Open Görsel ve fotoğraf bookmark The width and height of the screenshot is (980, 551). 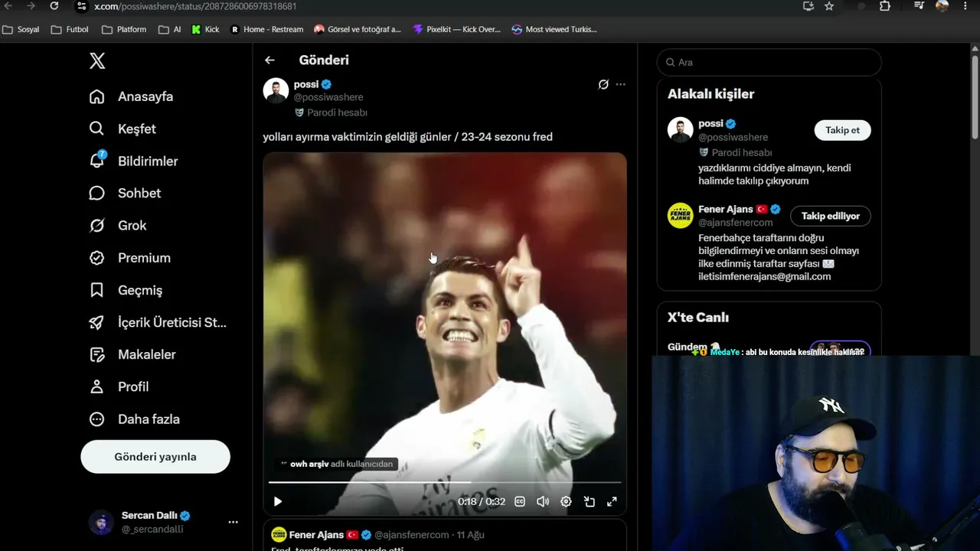pyautogui.click(x=357, y=30)
